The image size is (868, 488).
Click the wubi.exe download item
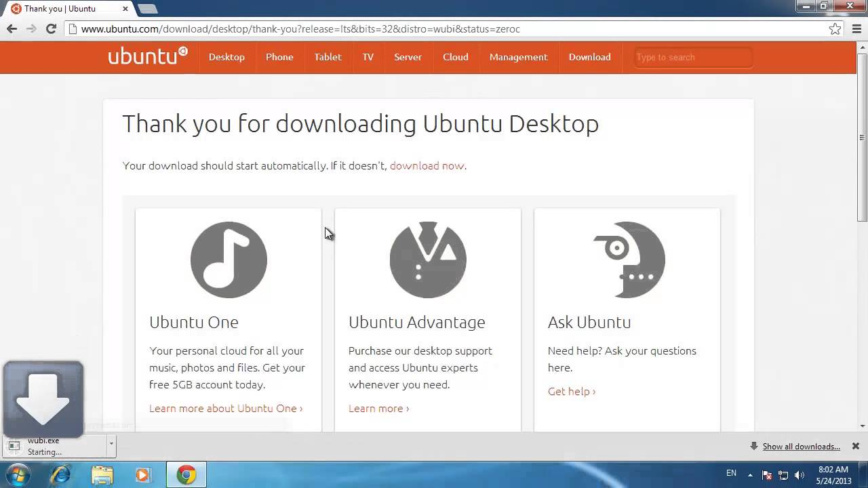click(59, 446)
